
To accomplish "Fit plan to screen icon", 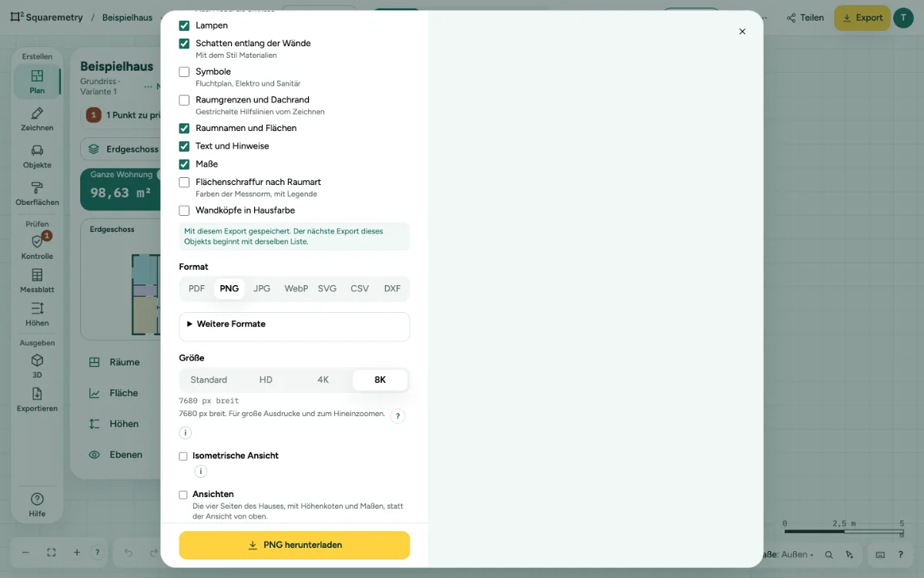I will 52,553.
